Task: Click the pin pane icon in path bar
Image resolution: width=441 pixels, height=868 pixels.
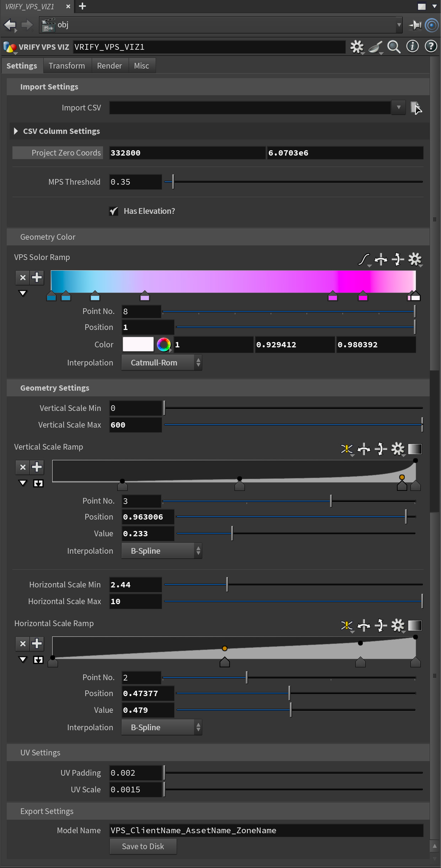Action: point(415,25)
